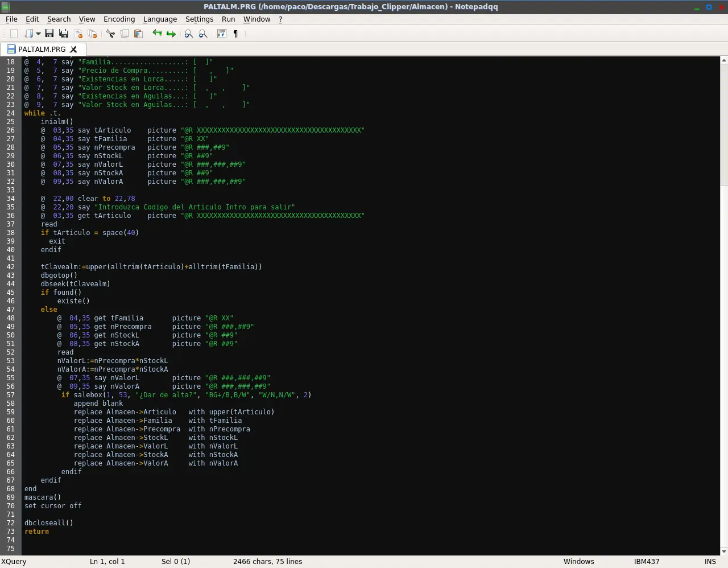Click the 'append blank' code line

(x=98, y=404)
